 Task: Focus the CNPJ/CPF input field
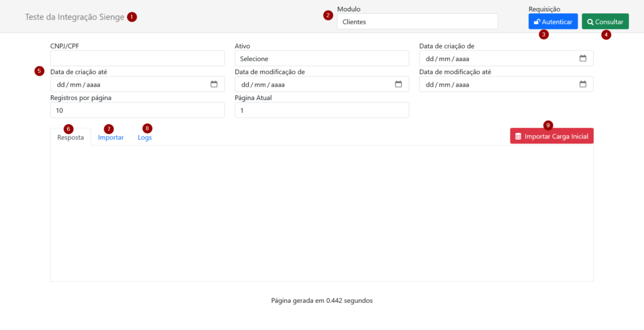pos(137,59)
